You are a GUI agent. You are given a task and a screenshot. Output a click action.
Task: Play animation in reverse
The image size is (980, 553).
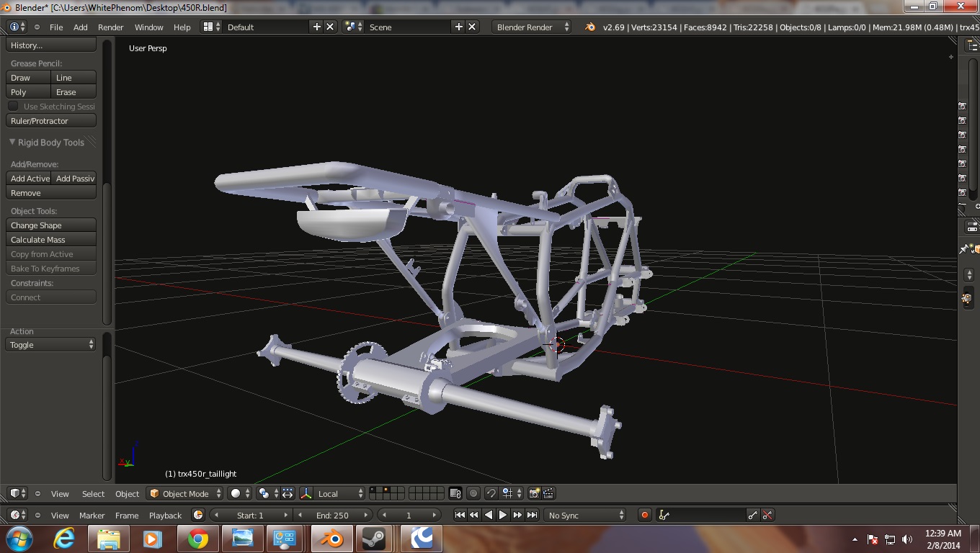click(x=488, y=515)
